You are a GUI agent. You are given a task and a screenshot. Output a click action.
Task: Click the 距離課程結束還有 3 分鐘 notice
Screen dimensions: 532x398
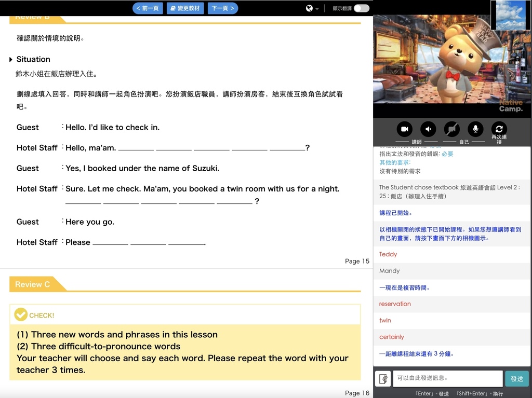click(x=416, y=354)
